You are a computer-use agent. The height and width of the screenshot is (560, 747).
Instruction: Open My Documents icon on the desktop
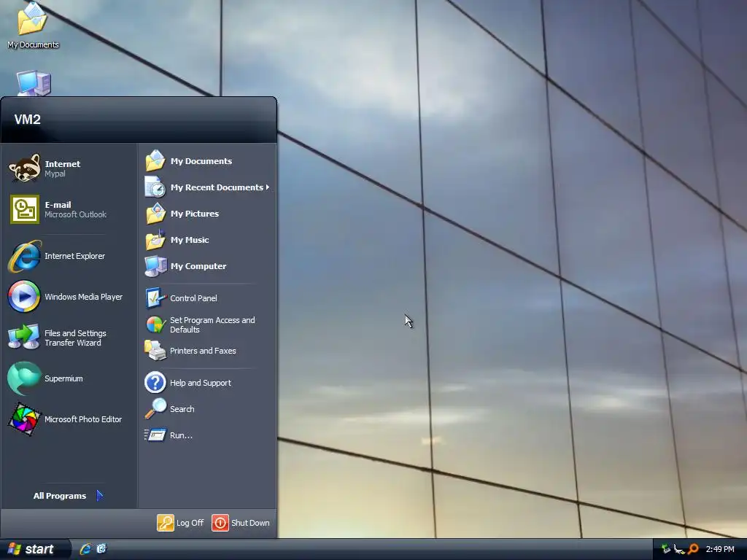click(x=32, y=19)
